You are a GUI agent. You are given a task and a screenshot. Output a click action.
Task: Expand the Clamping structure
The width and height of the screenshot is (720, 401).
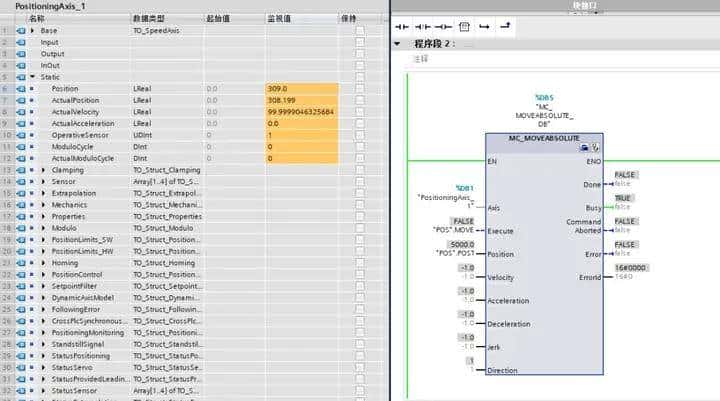(43, 170)
